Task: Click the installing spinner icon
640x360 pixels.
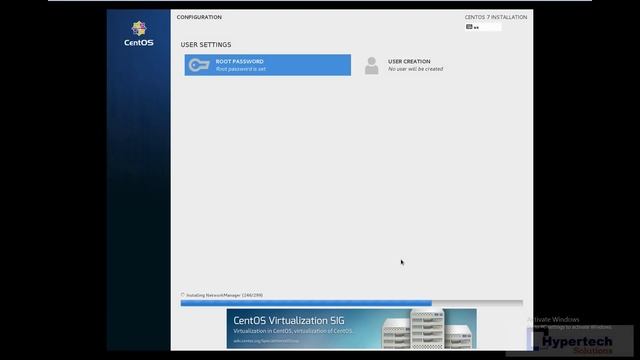Action: point(182,295)
